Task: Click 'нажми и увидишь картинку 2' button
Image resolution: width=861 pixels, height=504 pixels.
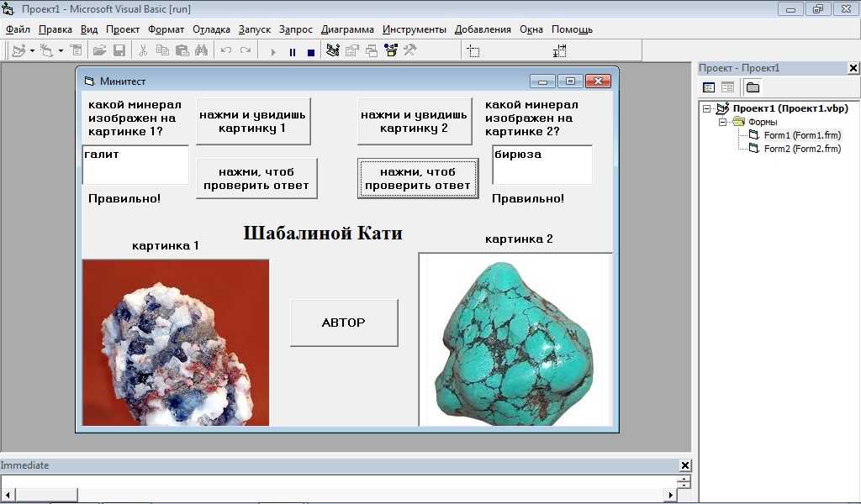Action: 415,121
